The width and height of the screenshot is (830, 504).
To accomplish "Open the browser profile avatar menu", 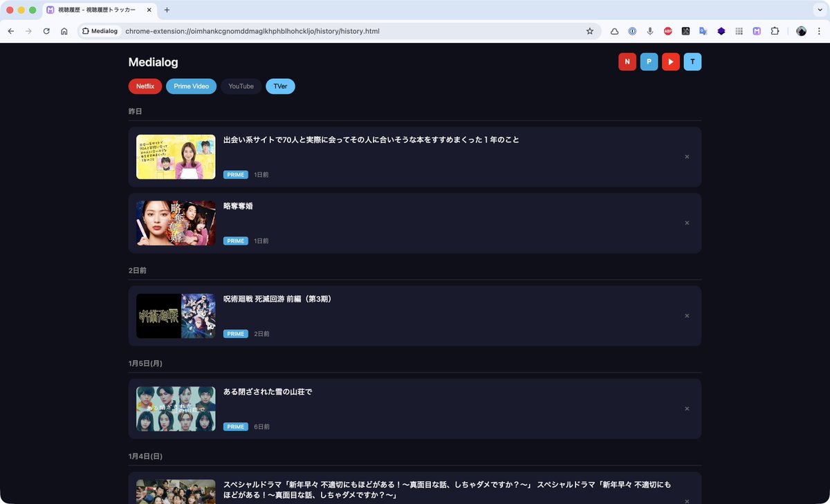I will [800, 32].
